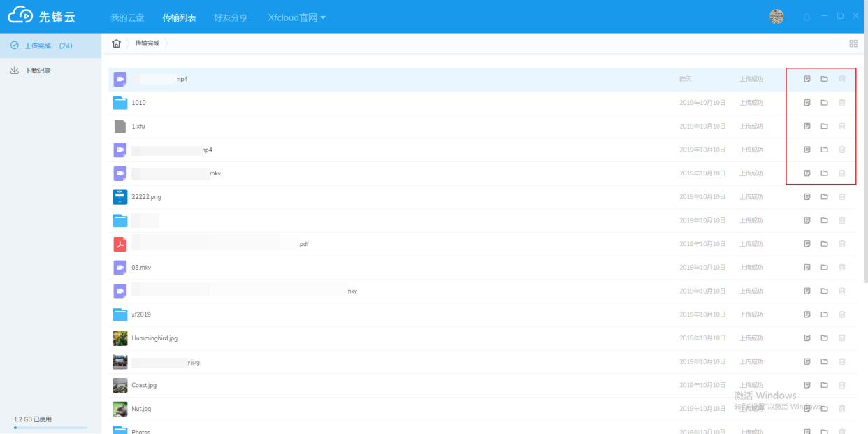Click the delete icon for Coast.jpg

click(x=841, y=385)
